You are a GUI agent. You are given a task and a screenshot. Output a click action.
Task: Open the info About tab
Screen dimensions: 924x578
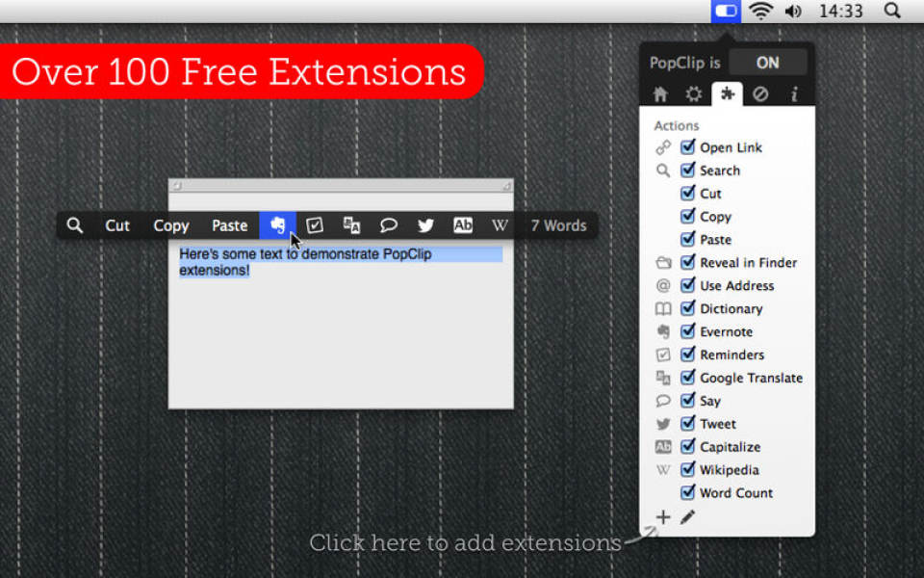coord(794,94)
